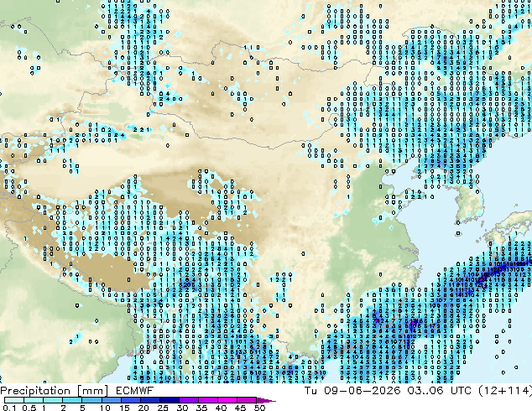Click the 'Tu 09-06-2026' date text

tap(352, 390)
